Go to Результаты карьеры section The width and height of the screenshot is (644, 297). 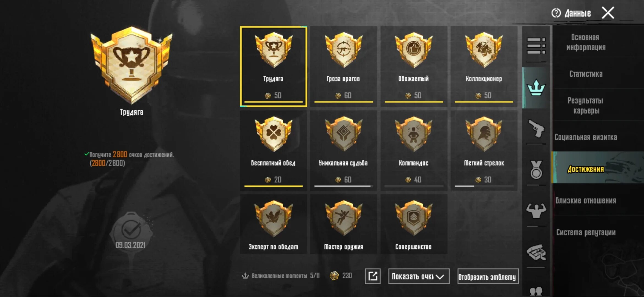(x=586, y=106)
